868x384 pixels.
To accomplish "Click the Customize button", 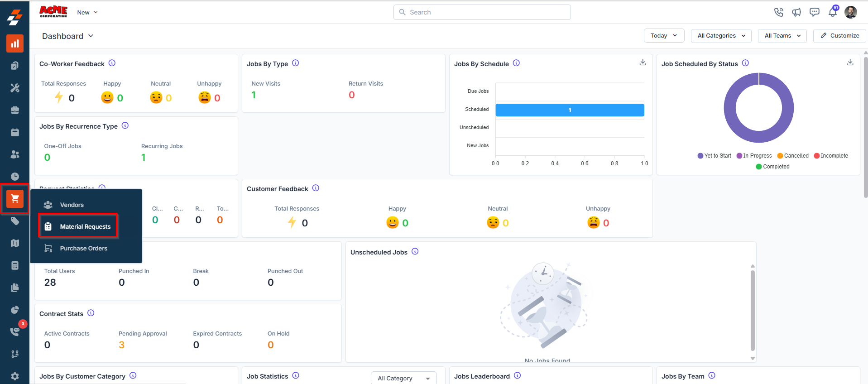I will 839,36.
